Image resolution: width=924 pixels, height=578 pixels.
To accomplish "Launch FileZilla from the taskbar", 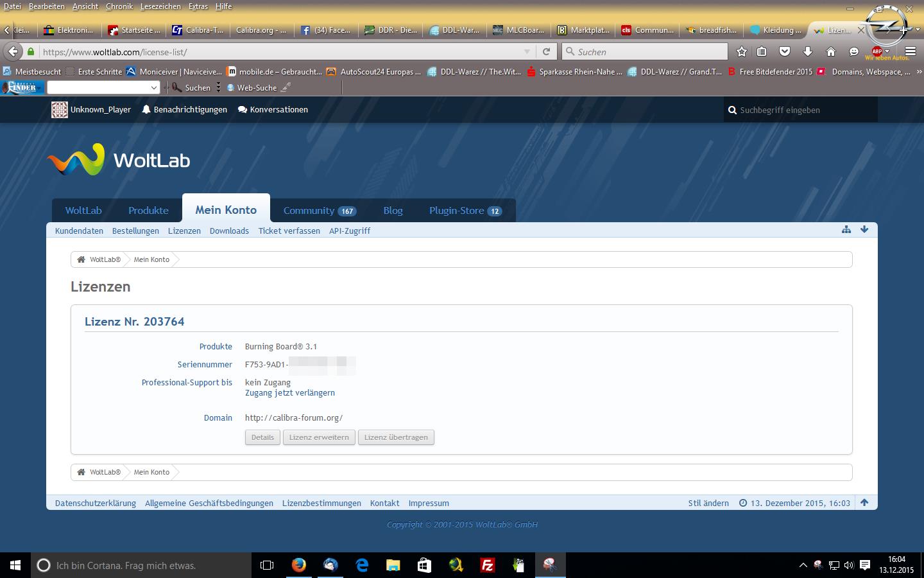I will [487, 565].
